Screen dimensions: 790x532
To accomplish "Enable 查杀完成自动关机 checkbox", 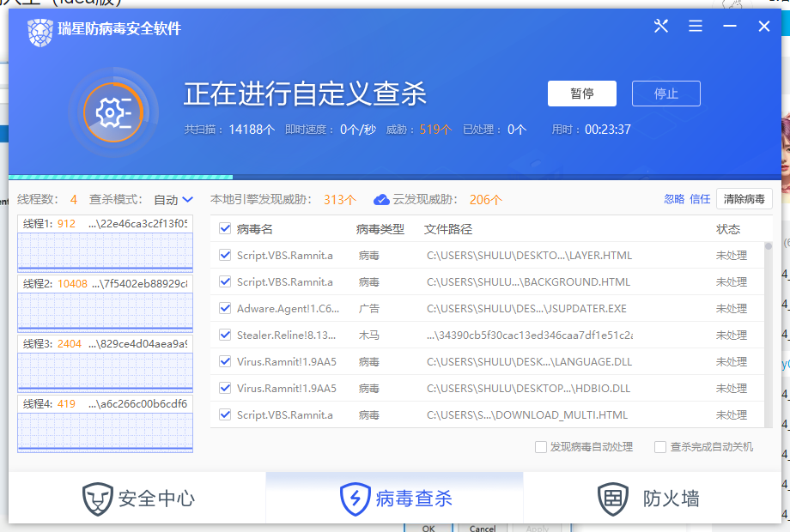I will 660,447.
